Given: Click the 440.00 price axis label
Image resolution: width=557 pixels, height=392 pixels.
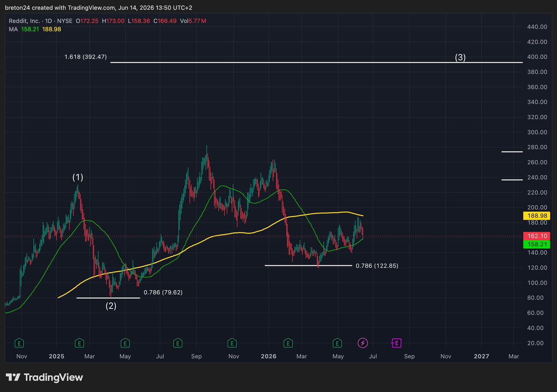Looking at the screenshot, I should 537,27.
